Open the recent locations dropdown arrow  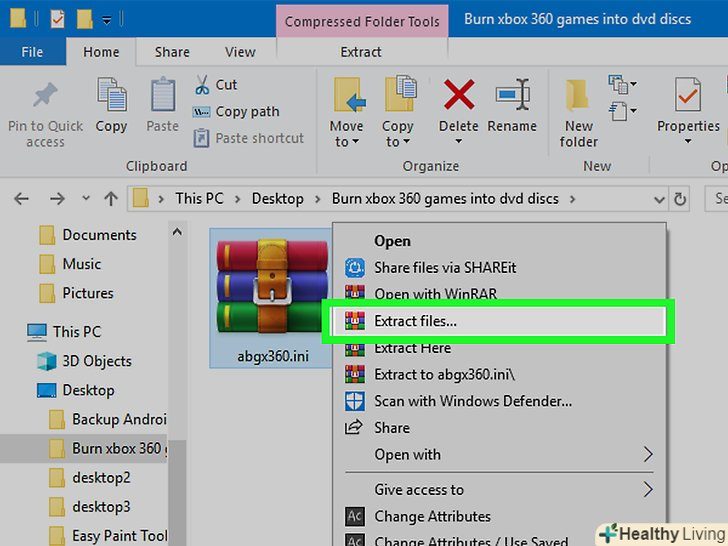point(86,198)
